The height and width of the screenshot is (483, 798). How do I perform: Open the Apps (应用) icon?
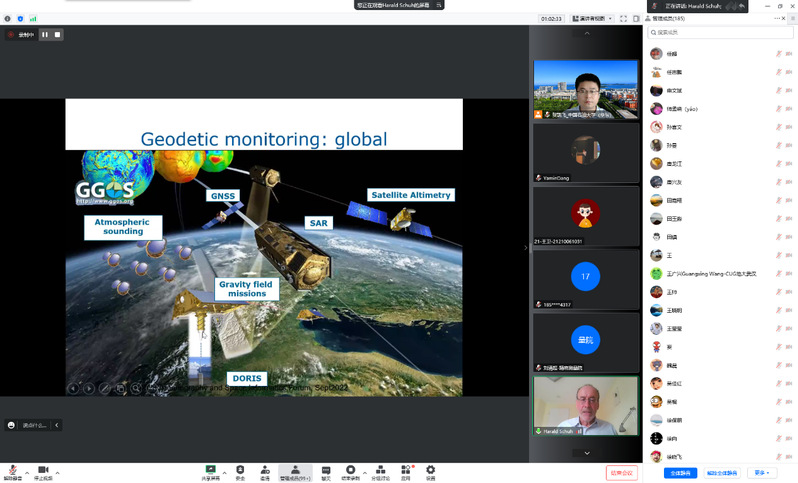(406, 471)
